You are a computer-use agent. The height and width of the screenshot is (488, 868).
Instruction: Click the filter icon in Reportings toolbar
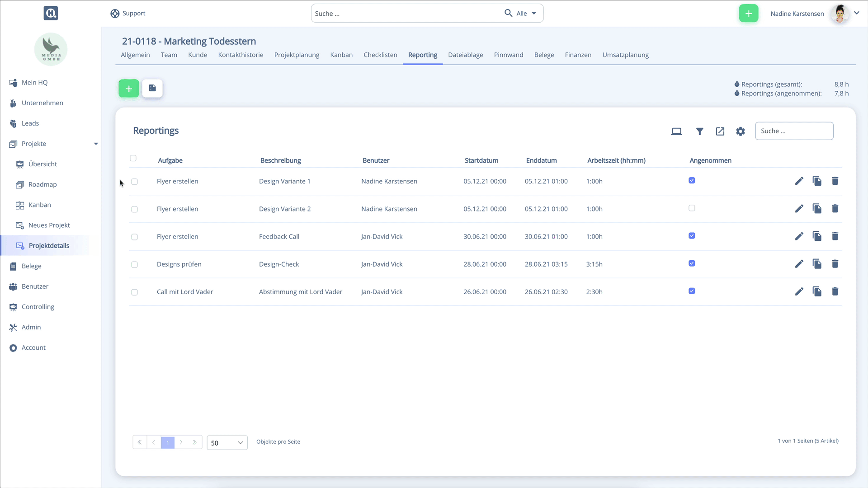(x=699, y=131)
